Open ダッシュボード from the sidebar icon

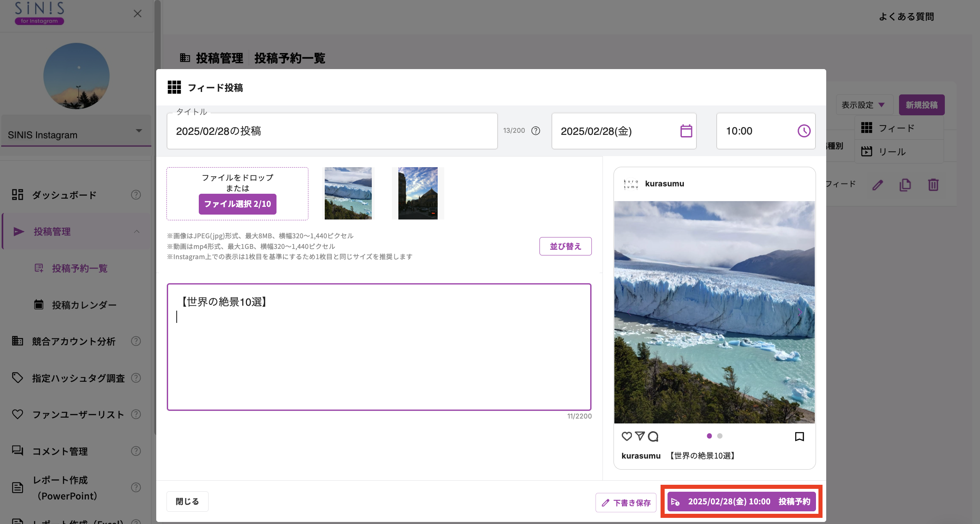point(18,195)
